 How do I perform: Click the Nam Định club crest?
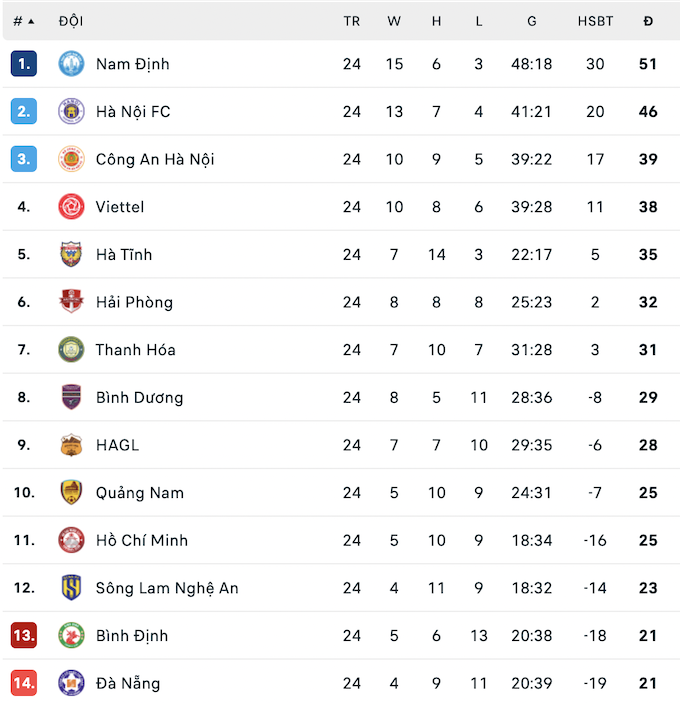[x=72, y=64]
